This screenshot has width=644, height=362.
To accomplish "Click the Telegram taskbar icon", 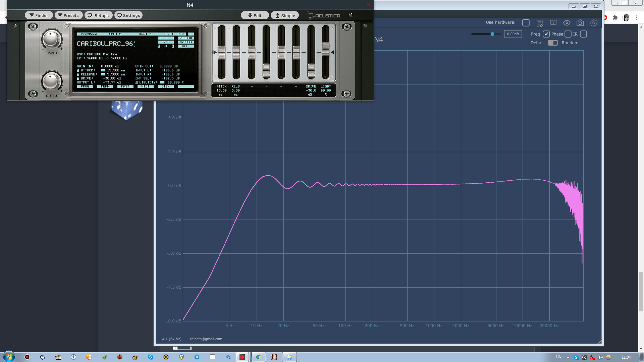I will [197, 357].
